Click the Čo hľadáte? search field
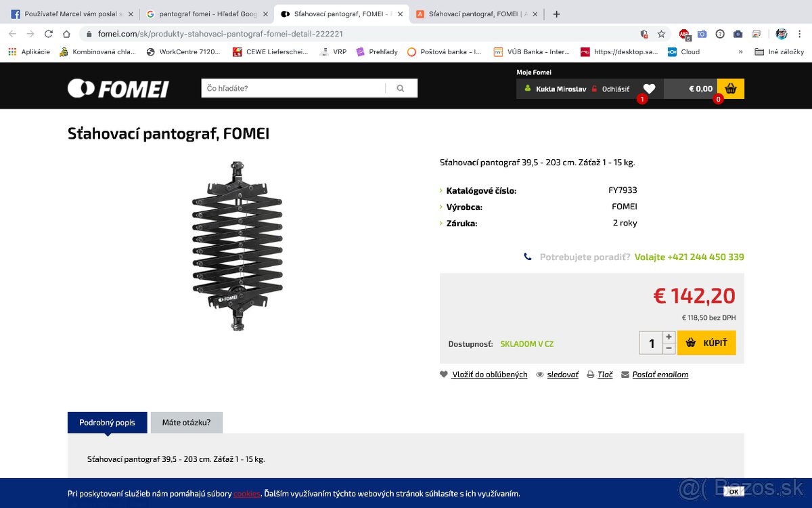The width and height of the screenshot is (812, 508). click(x=294, y=88)
